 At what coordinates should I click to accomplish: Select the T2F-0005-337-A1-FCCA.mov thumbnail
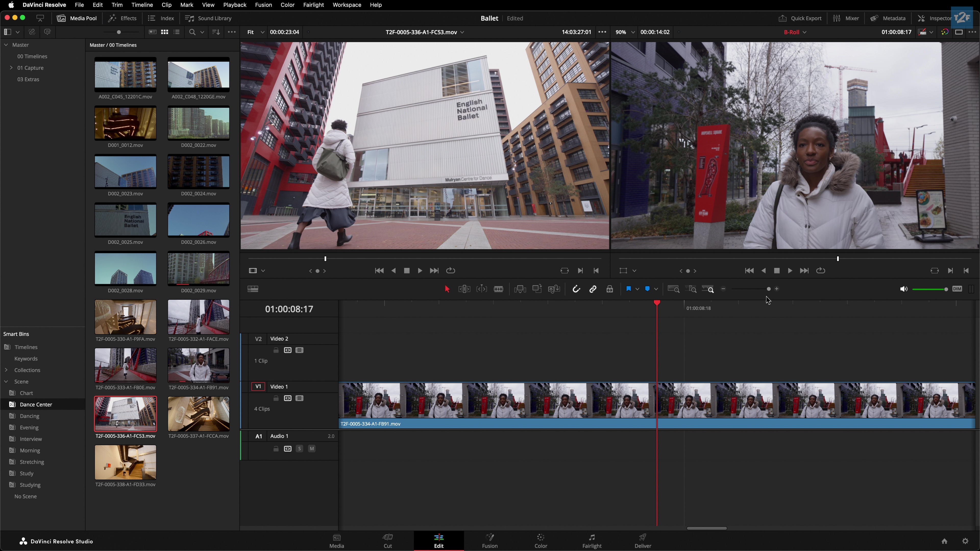[199, 414]
